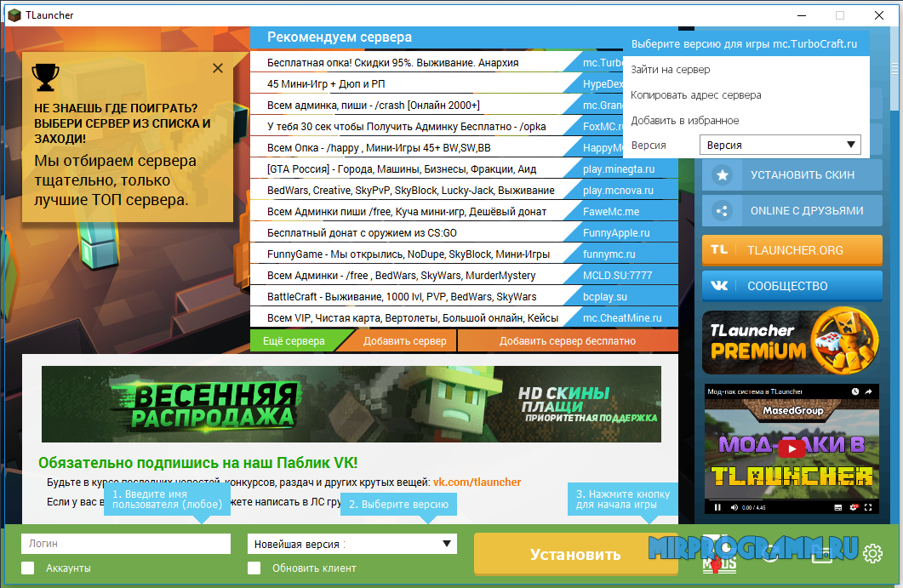Select the MCLD.SU:7777 server address
The image size is (903, 588).
tap(617, 276)
